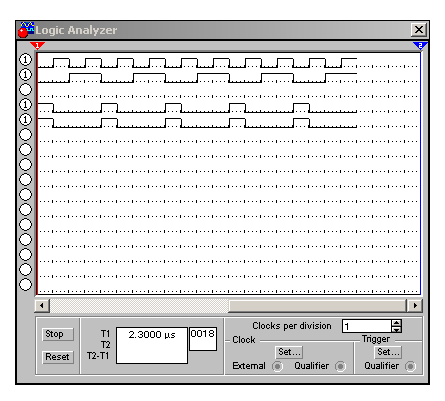Click the Clock Qualifier indicator
The width and height of the screenshot is (445, 401).
[340, 366]
